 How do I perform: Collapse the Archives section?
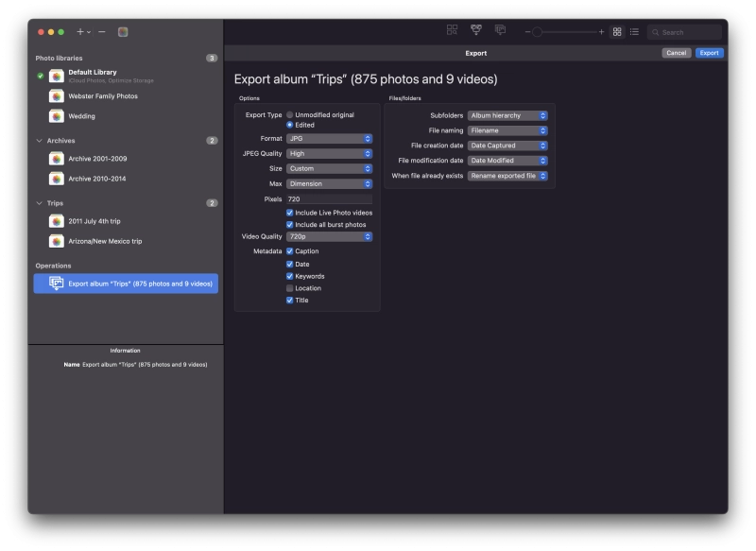pos(40,141)
